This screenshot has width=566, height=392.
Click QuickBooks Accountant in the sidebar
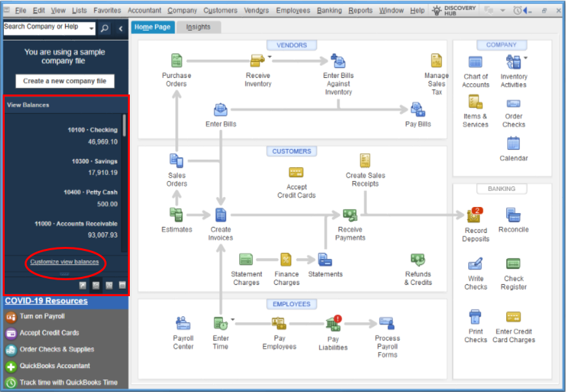[x=48, y=366]
